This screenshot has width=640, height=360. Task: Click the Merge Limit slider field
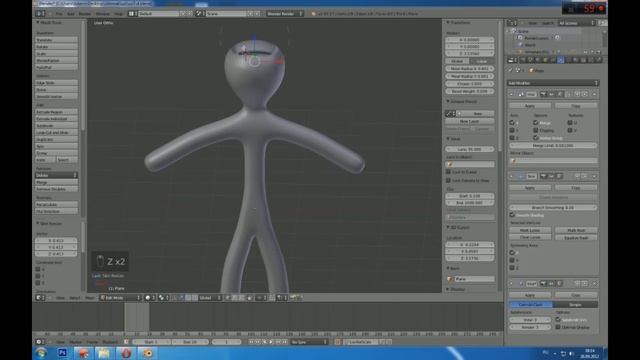[x=553, y=145]
